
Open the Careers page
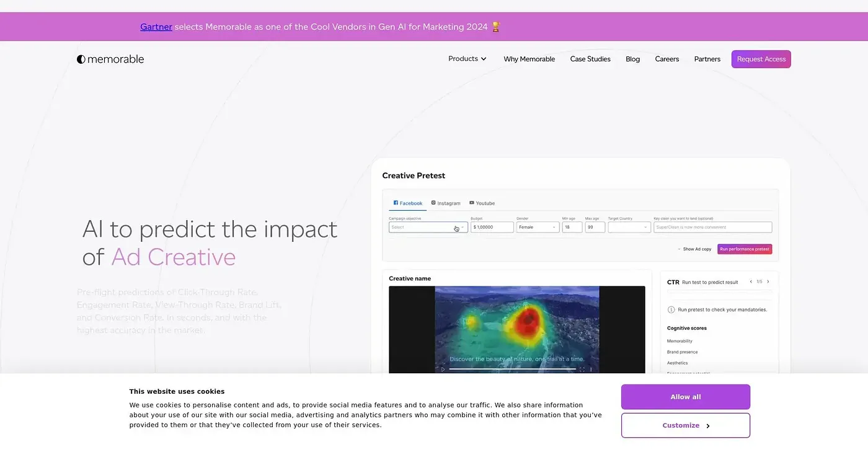pyautogui.click(x=667, y=59)
